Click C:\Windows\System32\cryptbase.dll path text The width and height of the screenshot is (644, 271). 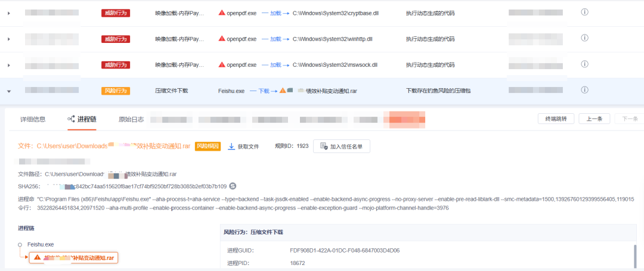336,13
